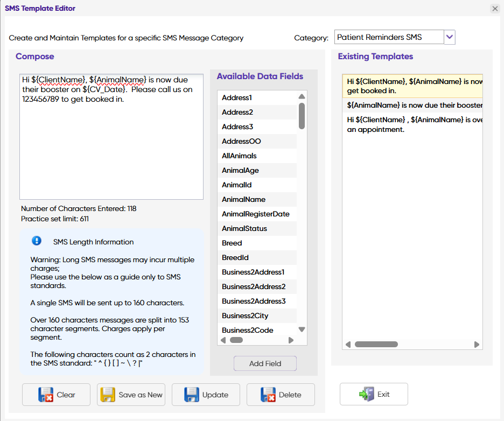Select the AnimalName data field
Viewport: 504px width, 421px height.
pyautogui.click(x=257, y=199)
